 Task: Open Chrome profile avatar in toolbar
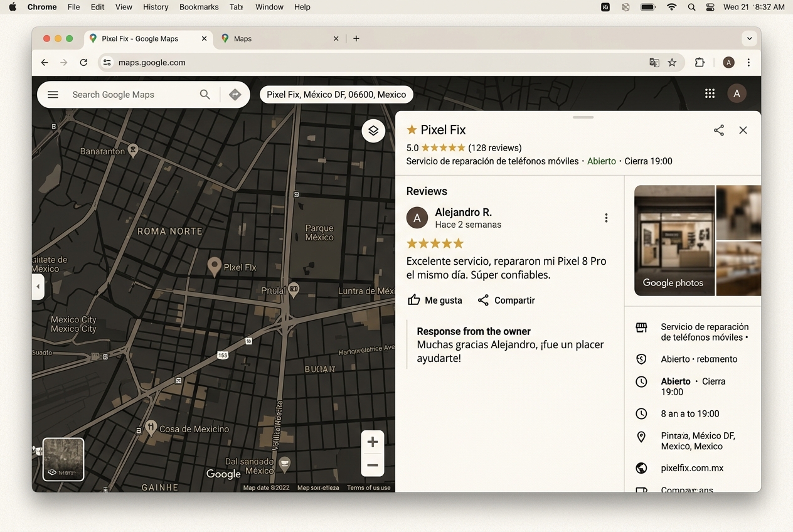pos(728,62)
